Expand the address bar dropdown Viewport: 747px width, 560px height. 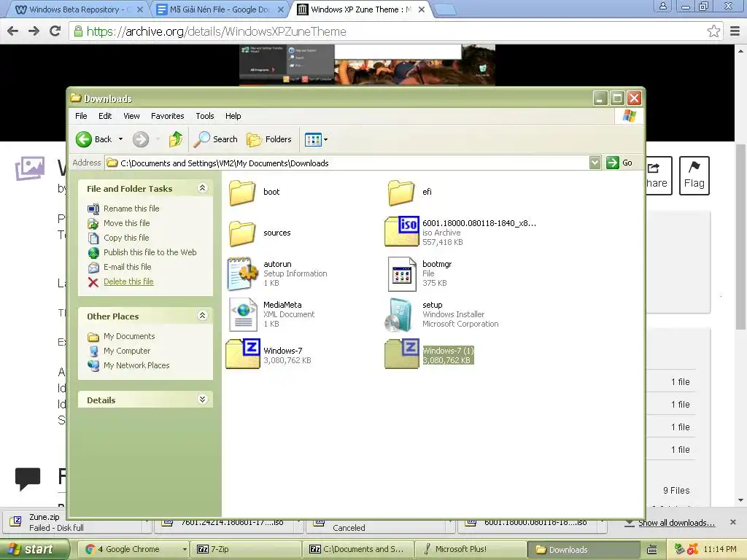595,163
